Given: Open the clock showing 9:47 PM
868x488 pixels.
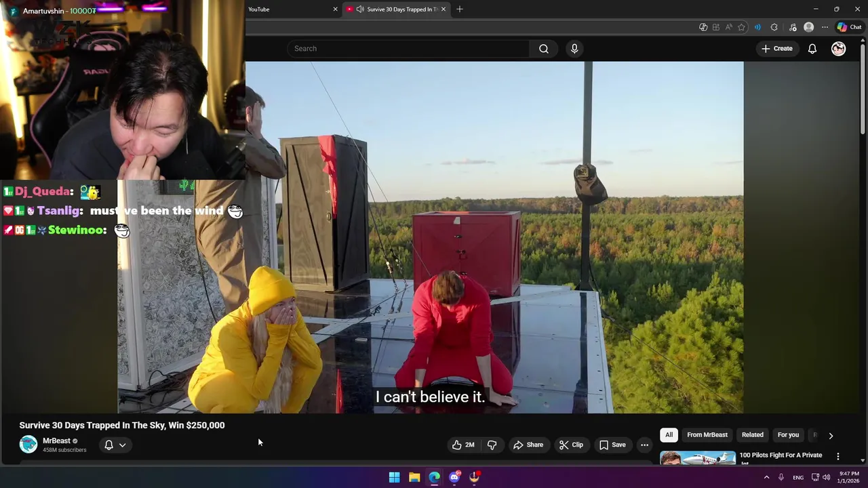Looking at the screenshot, I should (x=849, y=477).
